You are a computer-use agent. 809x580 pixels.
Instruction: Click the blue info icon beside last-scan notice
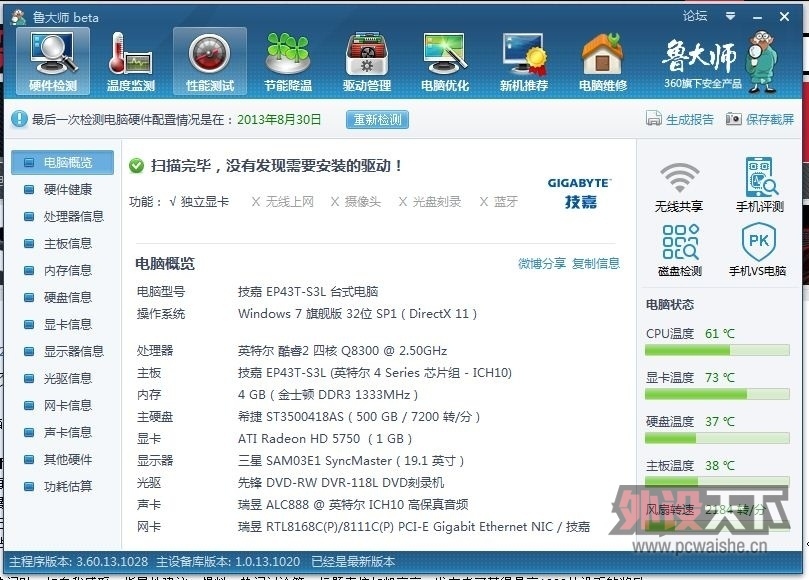coord(19,119)
